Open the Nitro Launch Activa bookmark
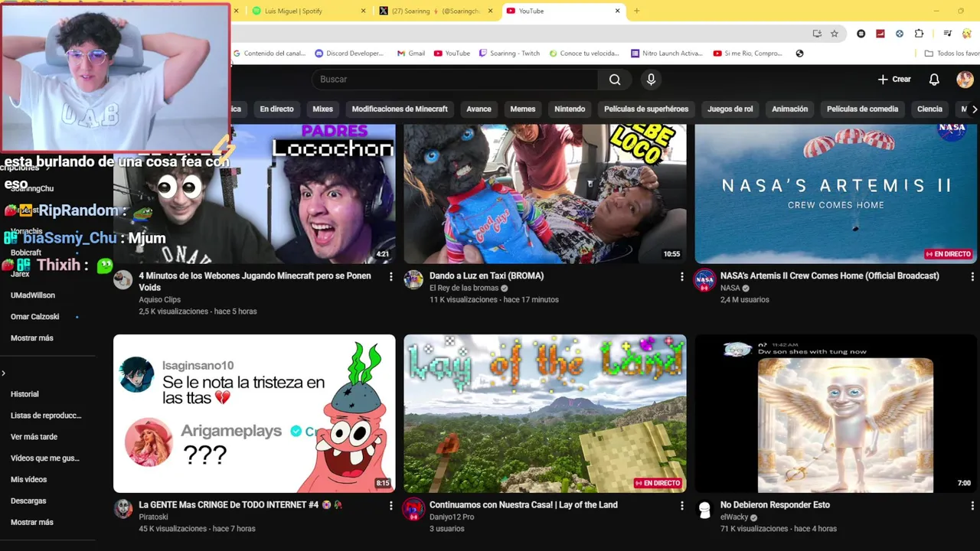This screenshot has width=980, height=551. pyautogui.click(x=667, y=54)
